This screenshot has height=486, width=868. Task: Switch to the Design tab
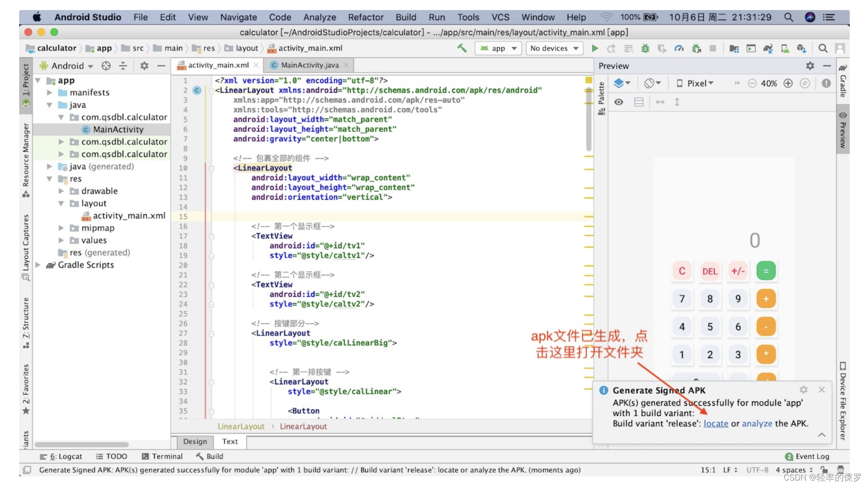tap(195, 441)
